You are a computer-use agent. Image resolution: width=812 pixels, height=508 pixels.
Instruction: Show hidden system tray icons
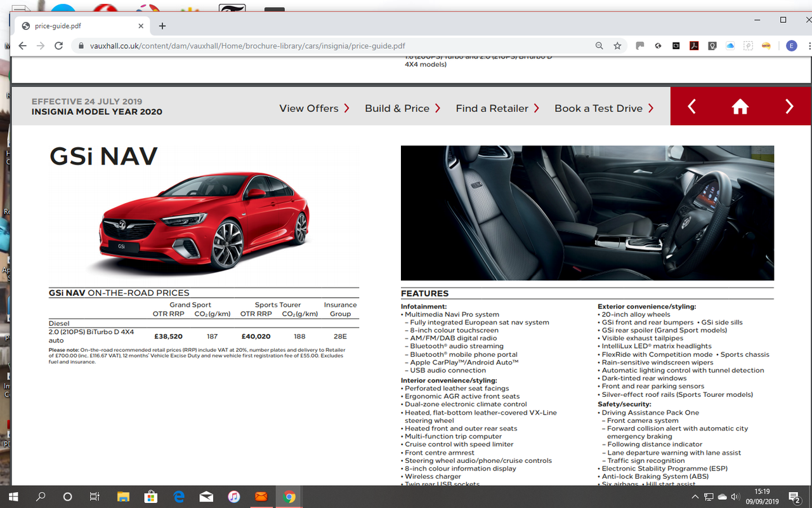[x=695, y=497]
